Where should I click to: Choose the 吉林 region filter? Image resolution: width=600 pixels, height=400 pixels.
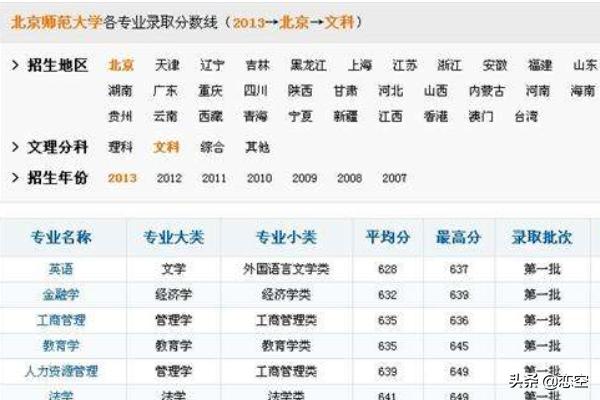point(258,65)
